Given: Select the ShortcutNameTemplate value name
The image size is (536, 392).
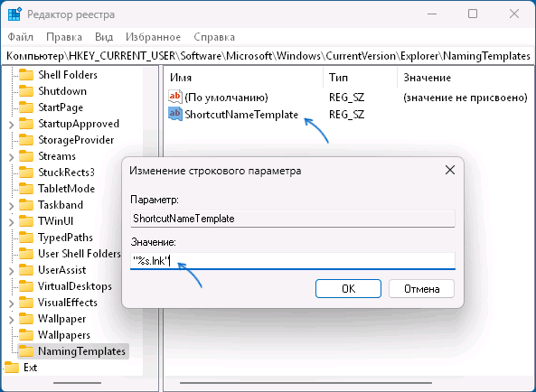Looking at the screenshot, I should 241,115.
